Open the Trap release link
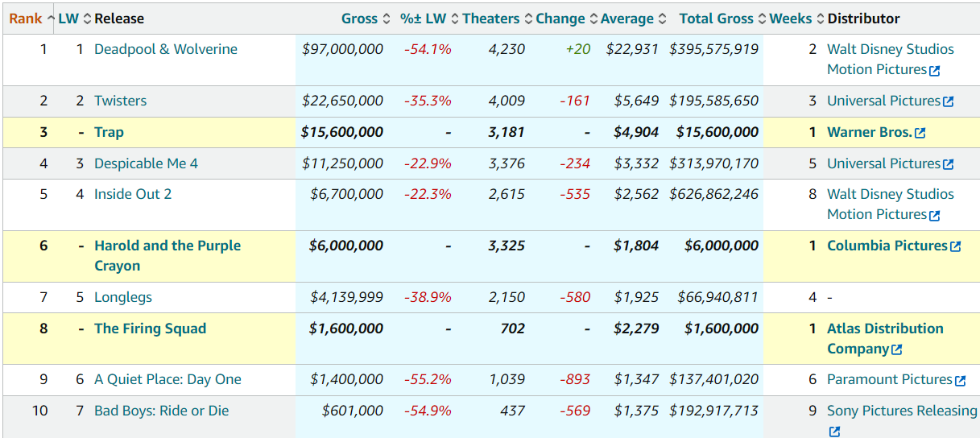 pos(109,132)
